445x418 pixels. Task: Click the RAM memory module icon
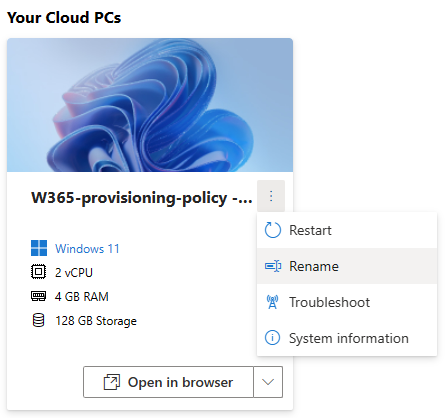click(38, 296)
